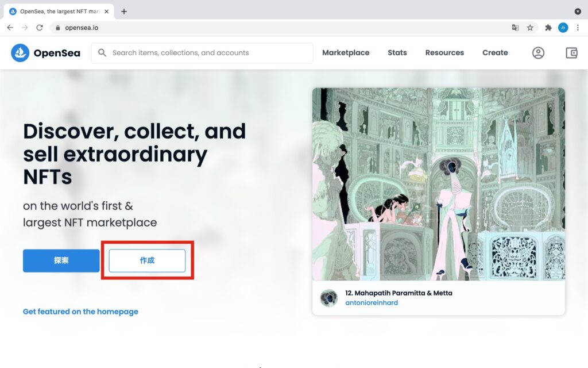The height and width of the screenshot is (368, 588).
Task: Follow the Get featured on the homepage link
Action: point(80,312)
